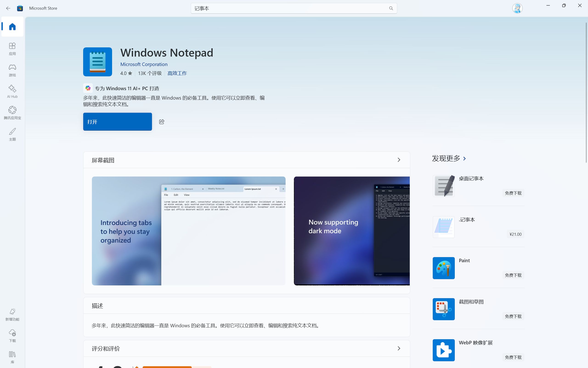Click the 桌面记事本 app icon
Screen dimensions: 588x368
coord(444,186)
